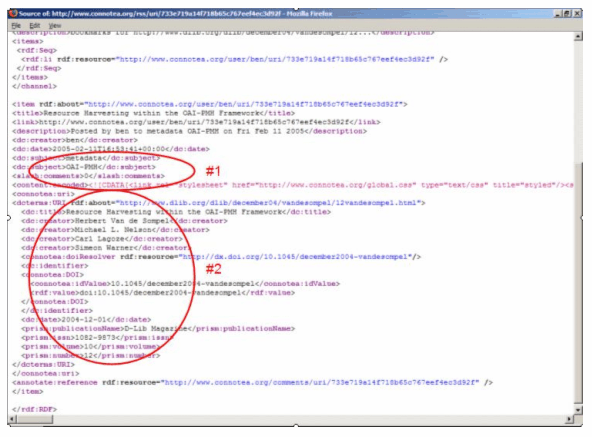Click the opening connotea:uri tag

click(x=43, y=194)
